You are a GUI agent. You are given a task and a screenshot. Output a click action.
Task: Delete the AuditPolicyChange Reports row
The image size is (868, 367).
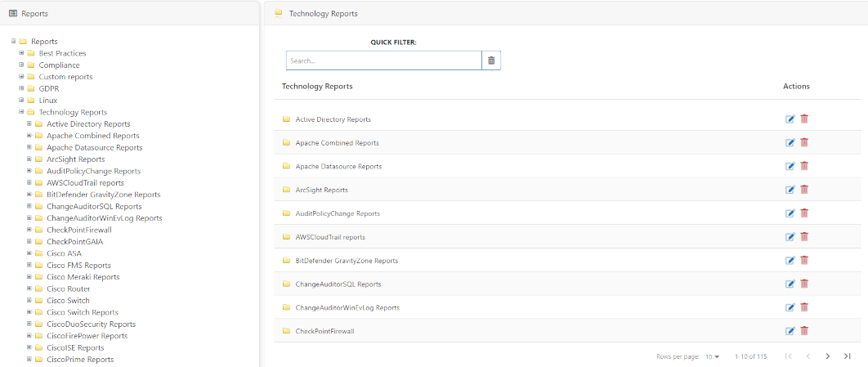pyautogui.click(x=804, y=213)
